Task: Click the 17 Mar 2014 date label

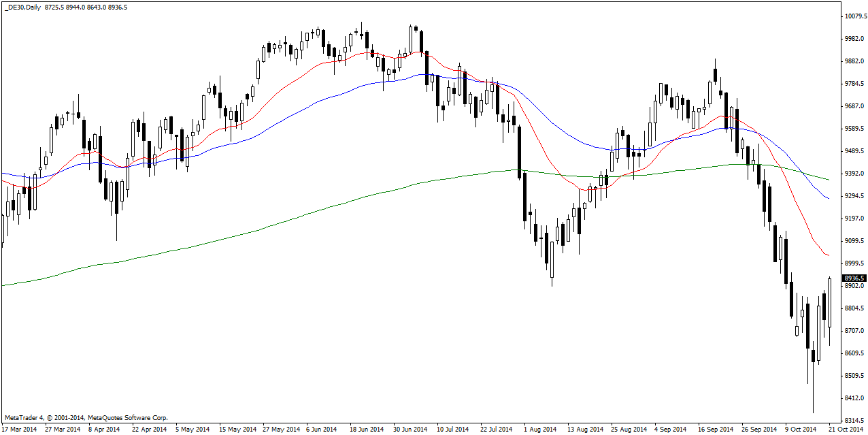Action: pyautogui.click(x=20, y=430)
